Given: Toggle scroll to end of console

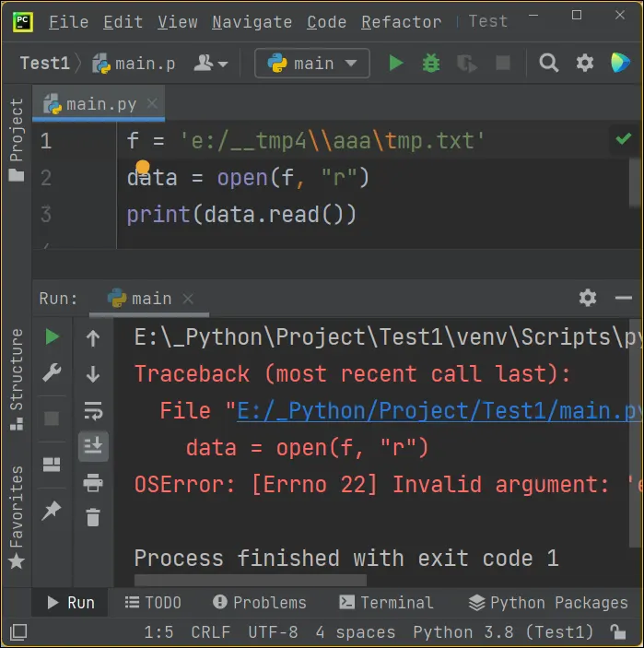Looking at the screenshot, I should (x=93, y=446).
